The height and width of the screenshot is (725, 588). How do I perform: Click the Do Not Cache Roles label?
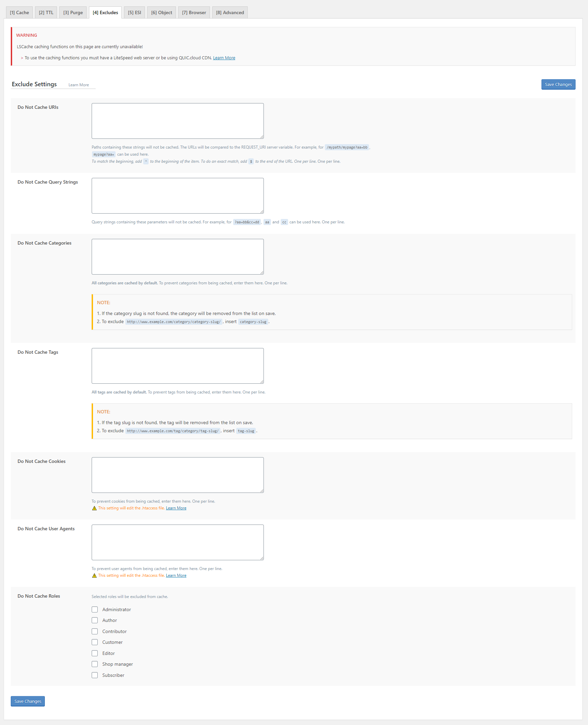[39, 596]
